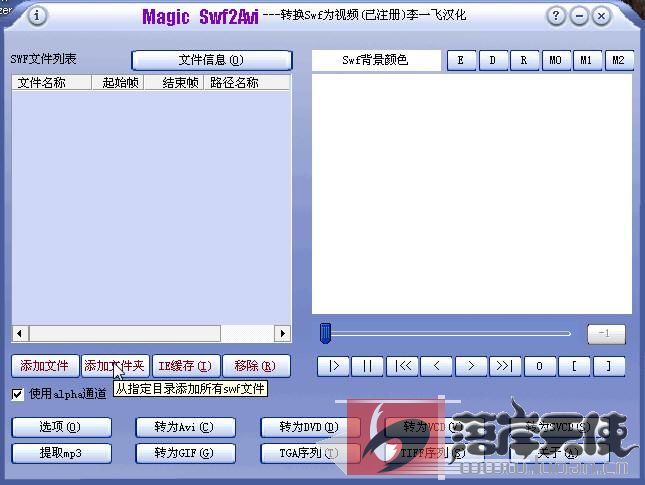Click the E button near background color
The width and height of the screenshot is (645, 485).
click(x=462, y=60)
